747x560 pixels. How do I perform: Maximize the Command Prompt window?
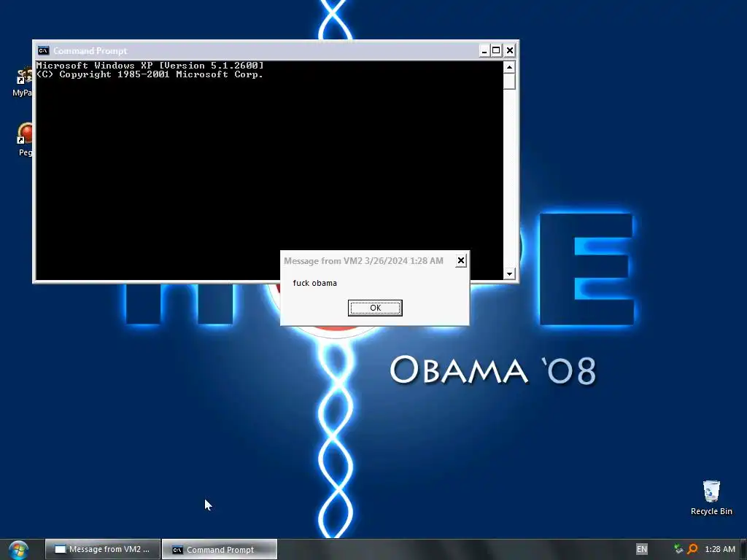pyautogui.click(x=496, y=50)
